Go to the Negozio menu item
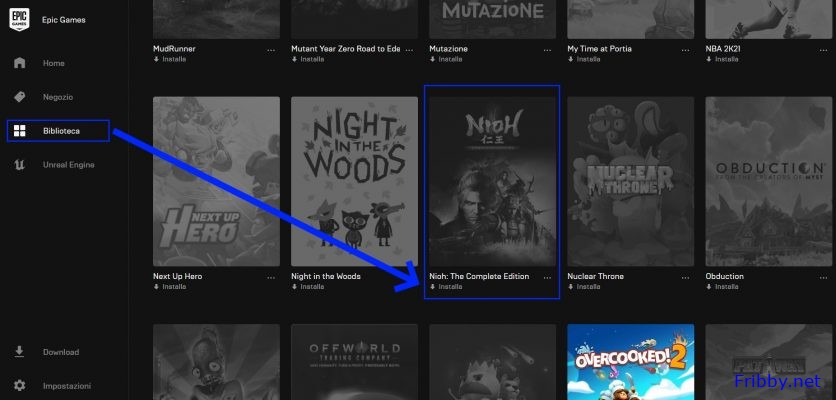836x400 pixels. pyautogui.click(x=58, y=97)
